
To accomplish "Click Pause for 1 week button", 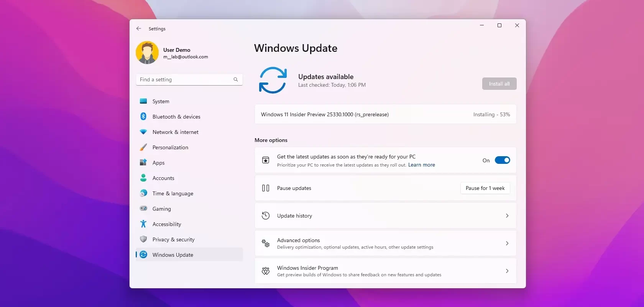I will (x=485, y=188).
